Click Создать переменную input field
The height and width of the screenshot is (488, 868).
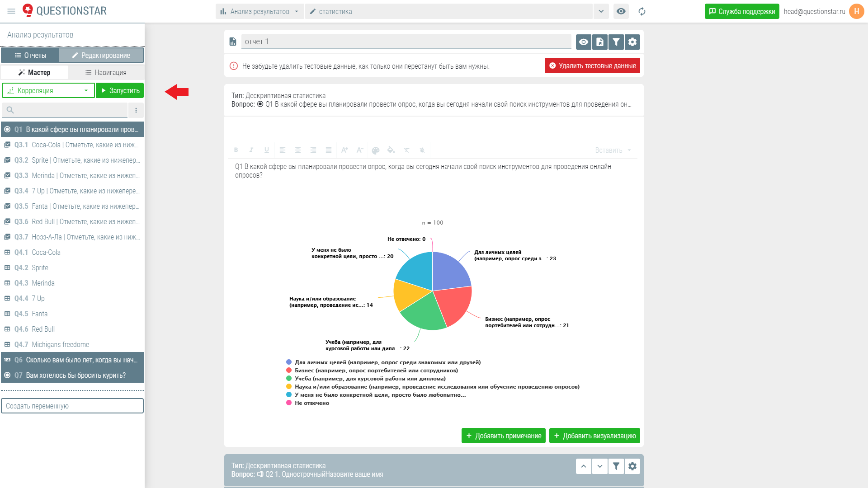pyautogui.click(x=72, y=406)
